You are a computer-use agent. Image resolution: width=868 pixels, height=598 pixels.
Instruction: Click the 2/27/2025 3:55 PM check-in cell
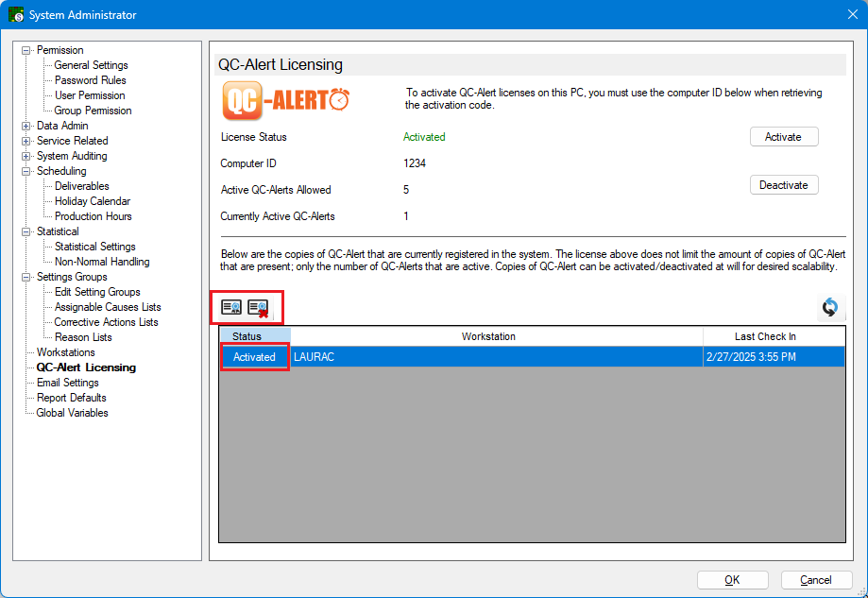(x=774, y=357)
